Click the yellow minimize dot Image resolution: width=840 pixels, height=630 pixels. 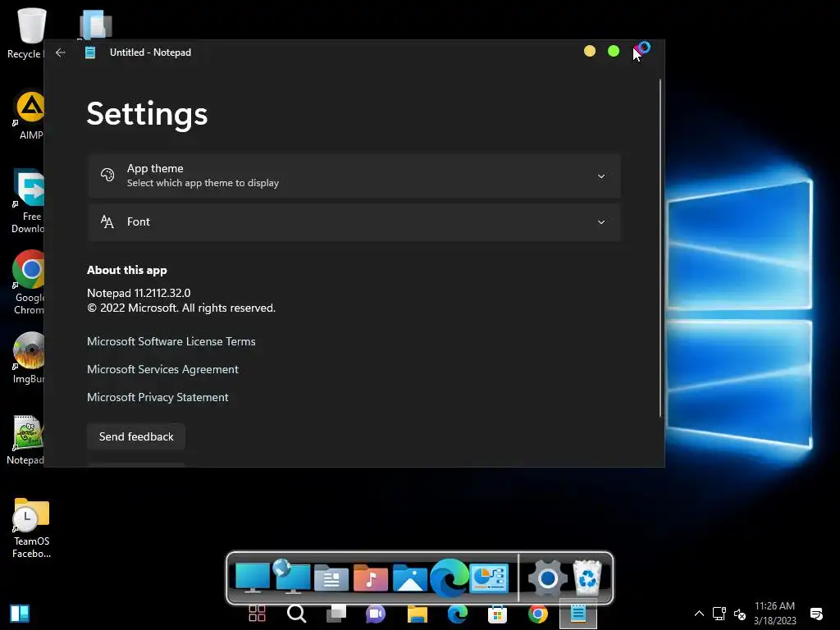[x=589, y=51]
